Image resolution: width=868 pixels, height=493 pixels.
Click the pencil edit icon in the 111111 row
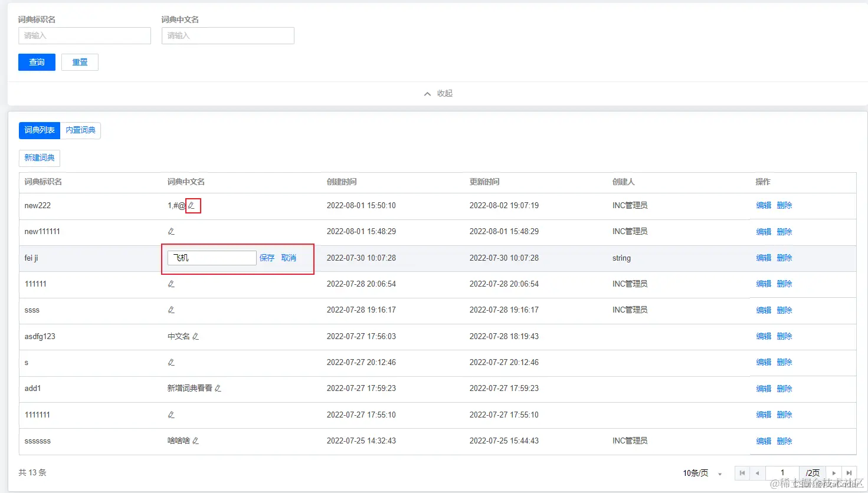click(x=171, y=284)
